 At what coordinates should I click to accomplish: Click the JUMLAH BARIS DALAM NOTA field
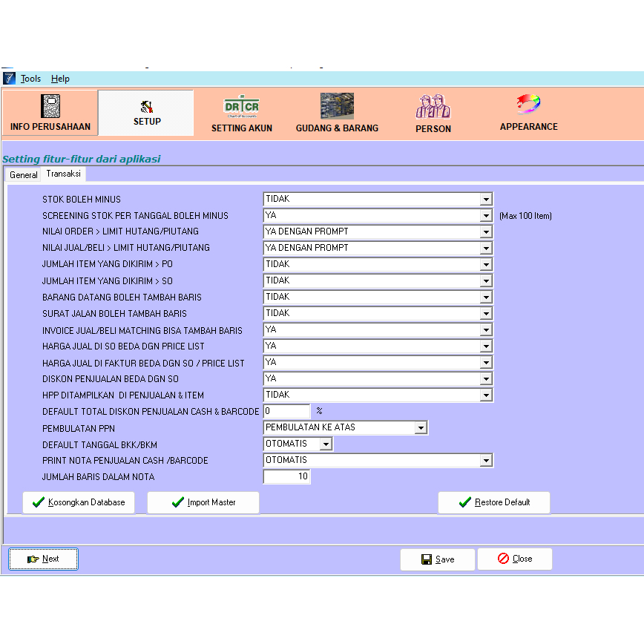(x=286, y=476)
